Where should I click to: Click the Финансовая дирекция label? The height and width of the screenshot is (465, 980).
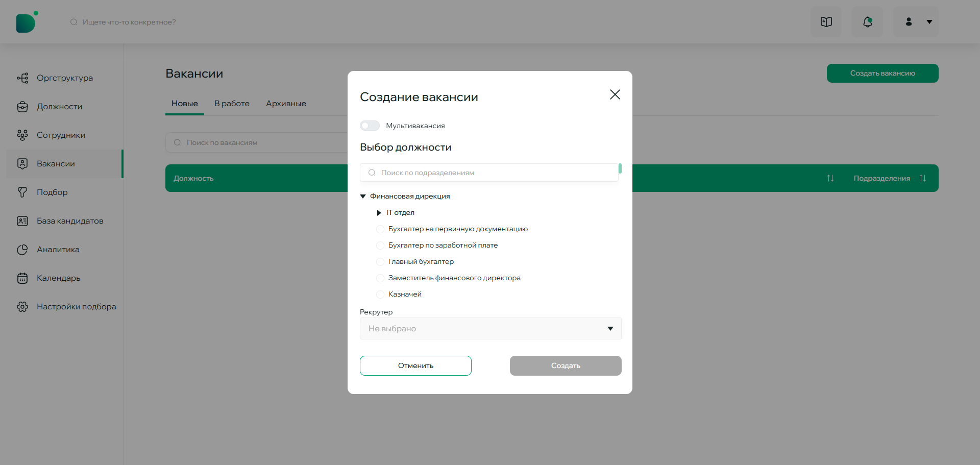410,197
